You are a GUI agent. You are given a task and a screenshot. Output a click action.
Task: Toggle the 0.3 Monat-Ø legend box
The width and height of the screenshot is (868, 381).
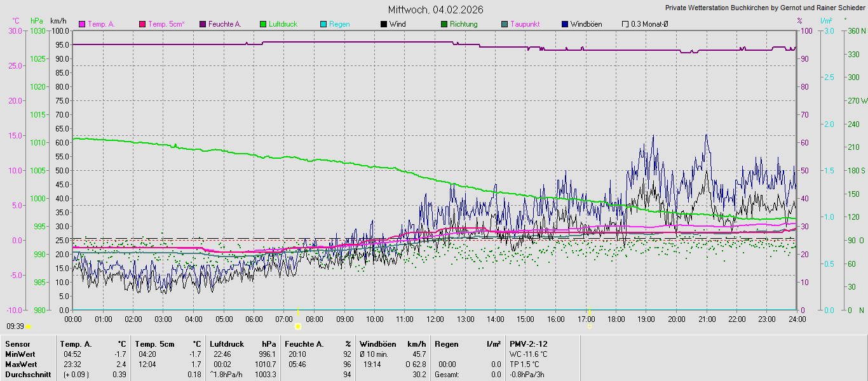[625, 24]
